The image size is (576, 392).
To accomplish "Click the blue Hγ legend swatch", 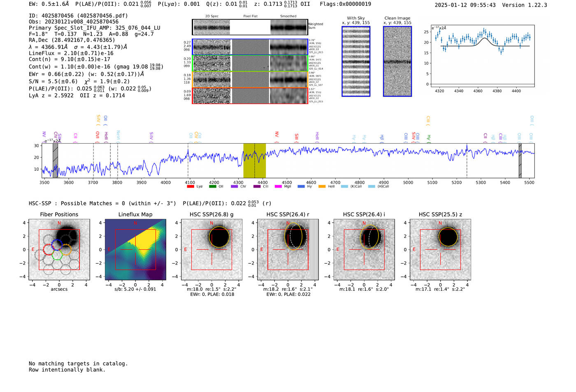I will (x=301, y=186).
